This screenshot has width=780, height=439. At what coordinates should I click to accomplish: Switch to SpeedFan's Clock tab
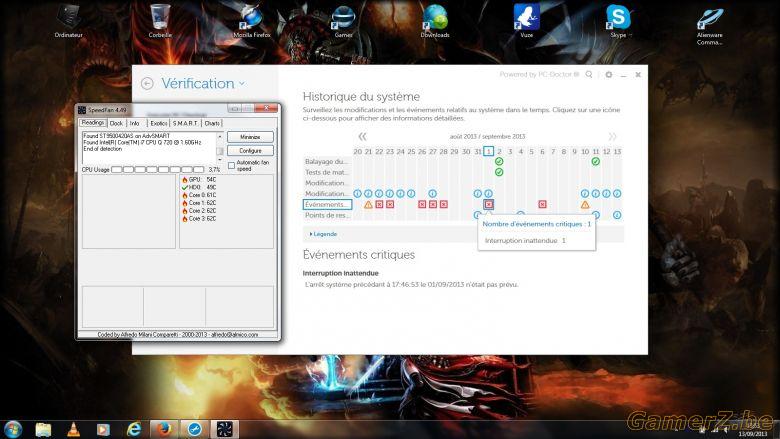tap(116, 123)
